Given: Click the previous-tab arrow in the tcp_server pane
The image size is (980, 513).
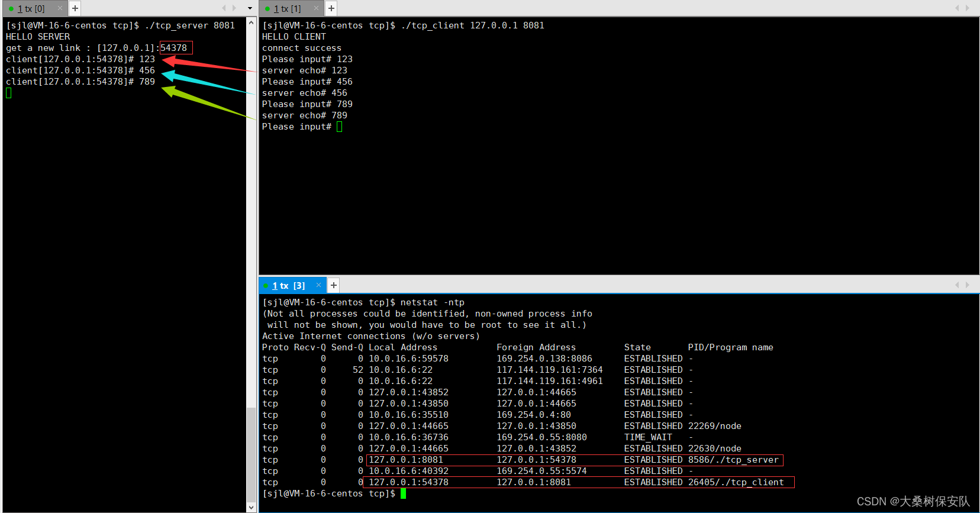Looking at the screenshot, I should pos(224,8).
